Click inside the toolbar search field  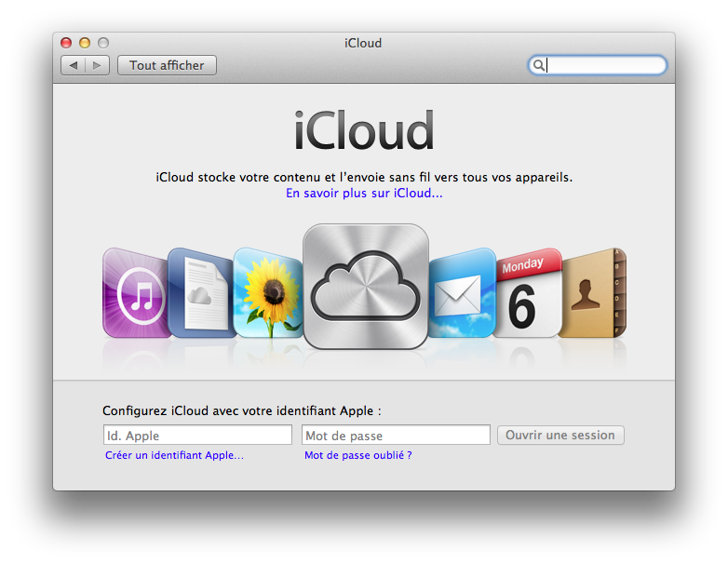pyautogui.click(x=598, y=65)
